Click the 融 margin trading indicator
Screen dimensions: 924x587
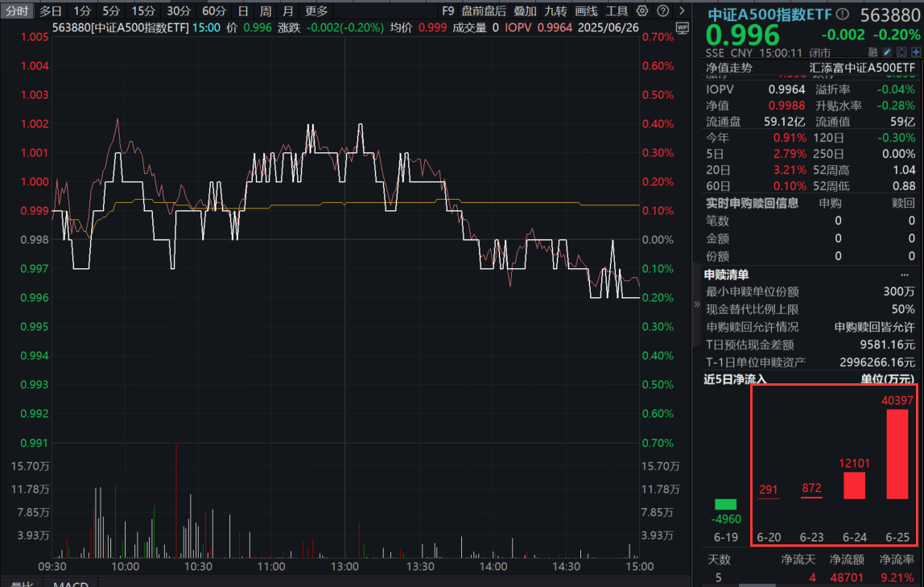873,52
